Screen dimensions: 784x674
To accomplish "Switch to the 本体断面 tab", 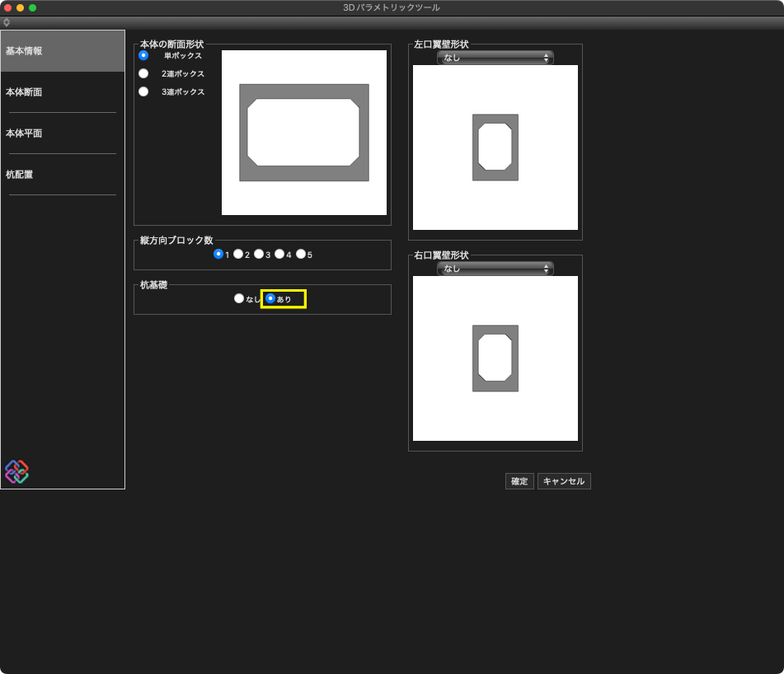I will [x=63, y=92].
